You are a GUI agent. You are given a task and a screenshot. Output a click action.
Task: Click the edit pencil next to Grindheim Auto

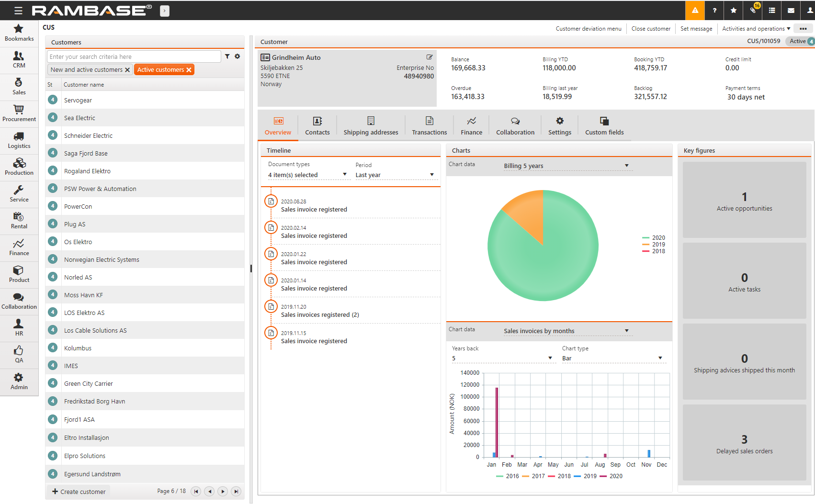[430, 56]
